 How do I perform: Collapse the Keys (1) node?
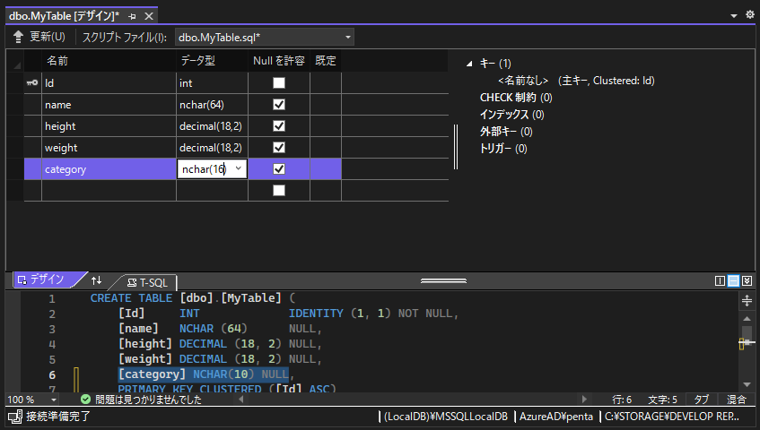tap(469, 64)
